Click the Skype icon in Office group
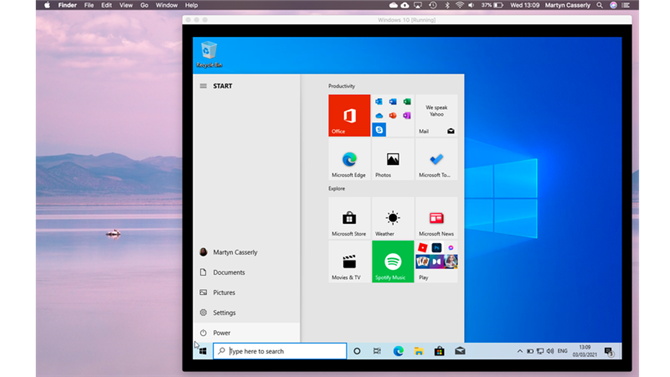This screenshot has height=377, width=670. pyautogui.click(x=379, y=130)
